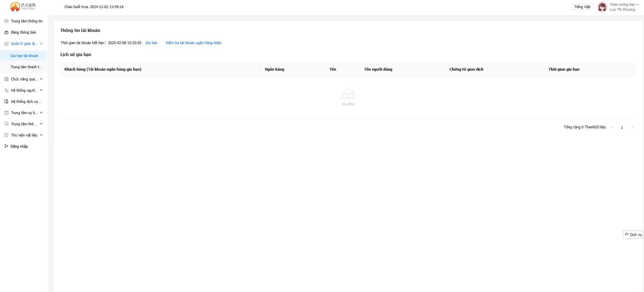Click the Đăng nhập logout icon

point(6,146)
